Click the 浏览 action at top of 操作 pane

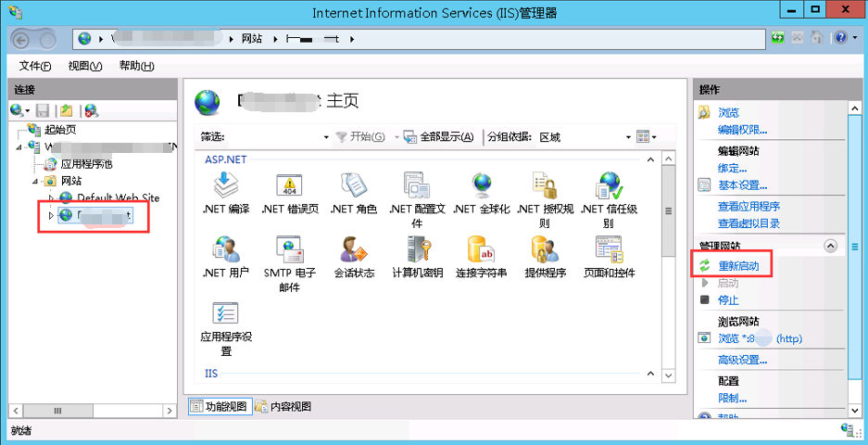pos(728,112)
